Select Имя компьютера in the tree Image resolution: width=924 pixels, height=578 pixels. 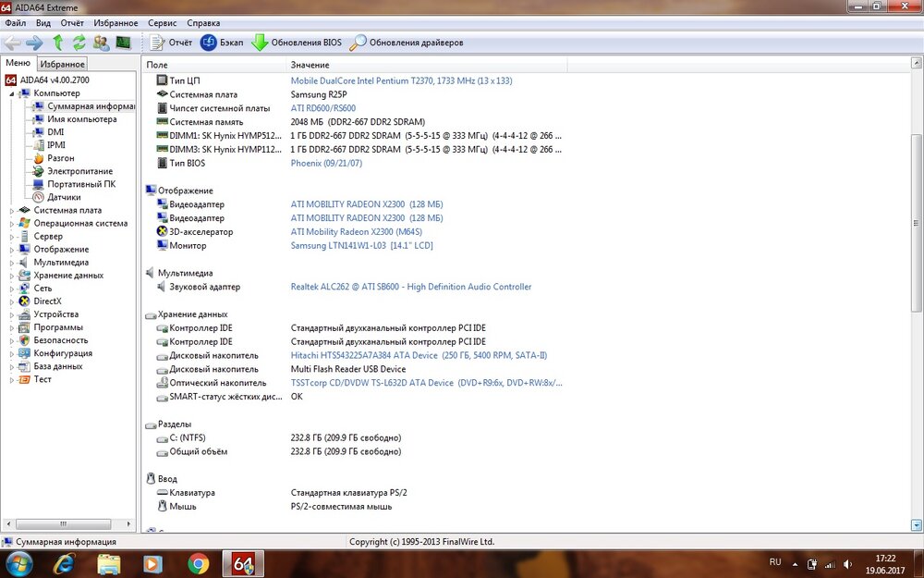[x=82, y=119]
